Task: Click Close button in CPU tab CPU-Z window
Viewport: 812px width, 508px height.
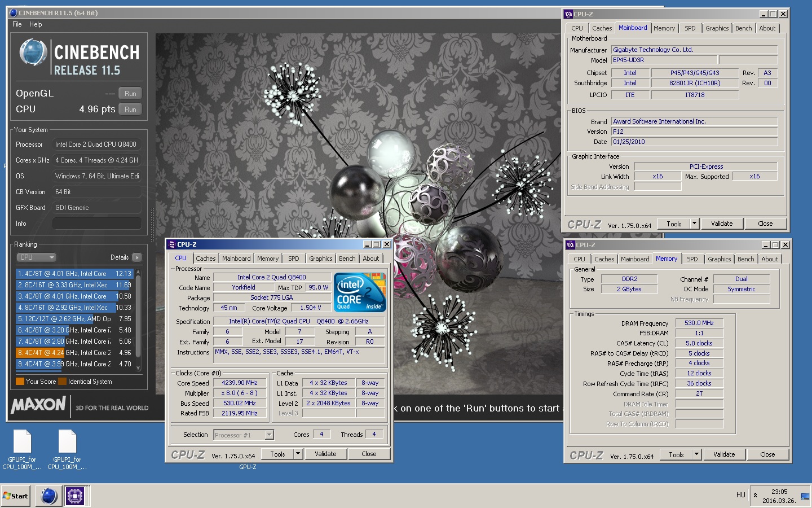Action: 369,454
